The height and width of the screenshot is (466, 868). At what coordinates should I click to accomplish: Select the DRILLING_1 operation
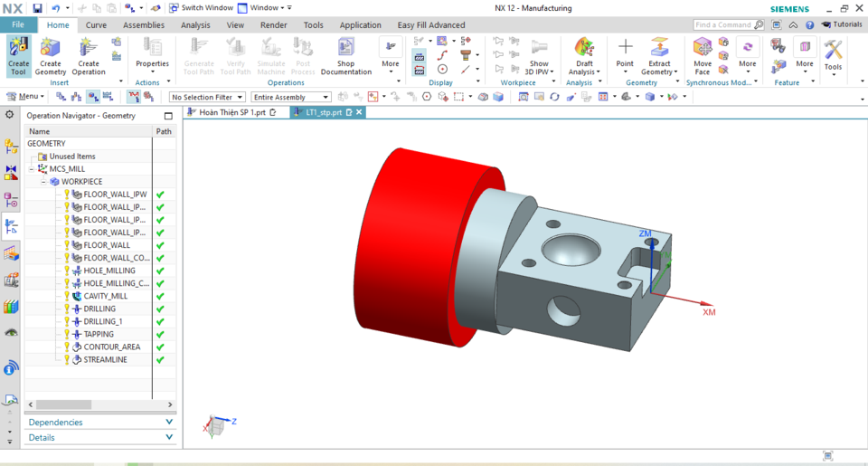coord(103,322)
